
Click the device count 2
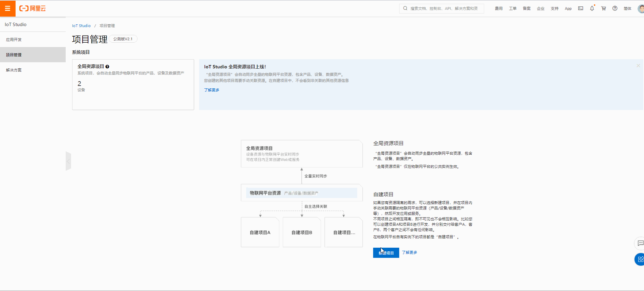coord(80,84)
